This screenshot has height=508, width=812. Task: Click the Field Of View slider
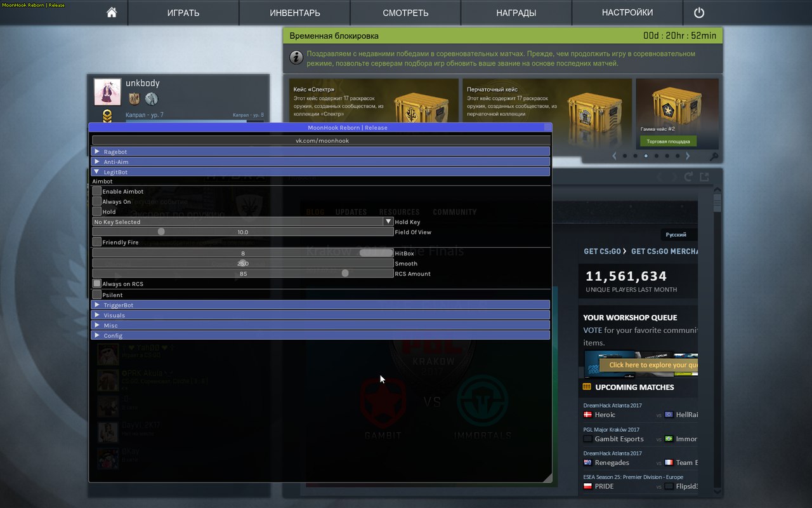click(243, 232)
